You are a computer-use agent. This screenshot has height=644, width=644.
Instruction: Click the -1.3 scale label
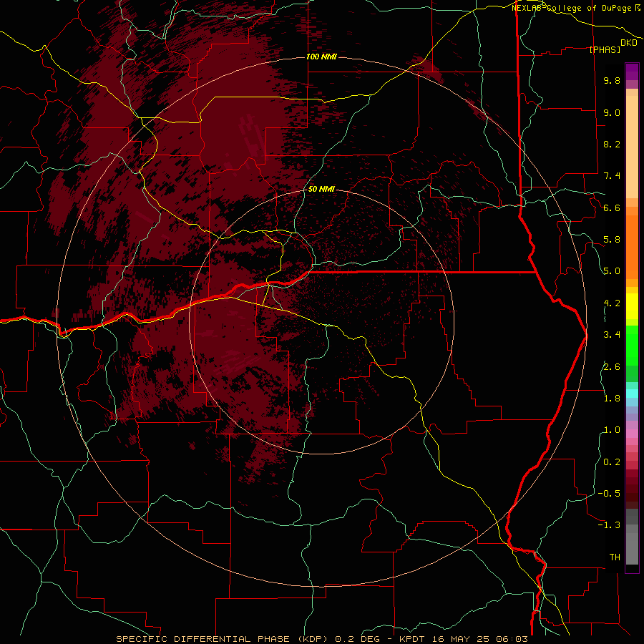coord(609,525)
